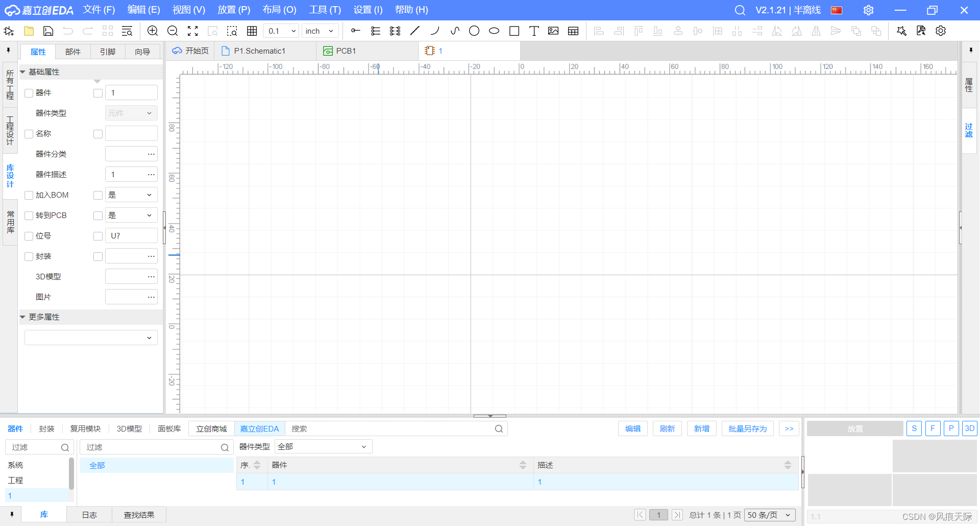Viewport: 980px width, 526px height.
Task: Open the title bar search magnifier
Action: 740,10
